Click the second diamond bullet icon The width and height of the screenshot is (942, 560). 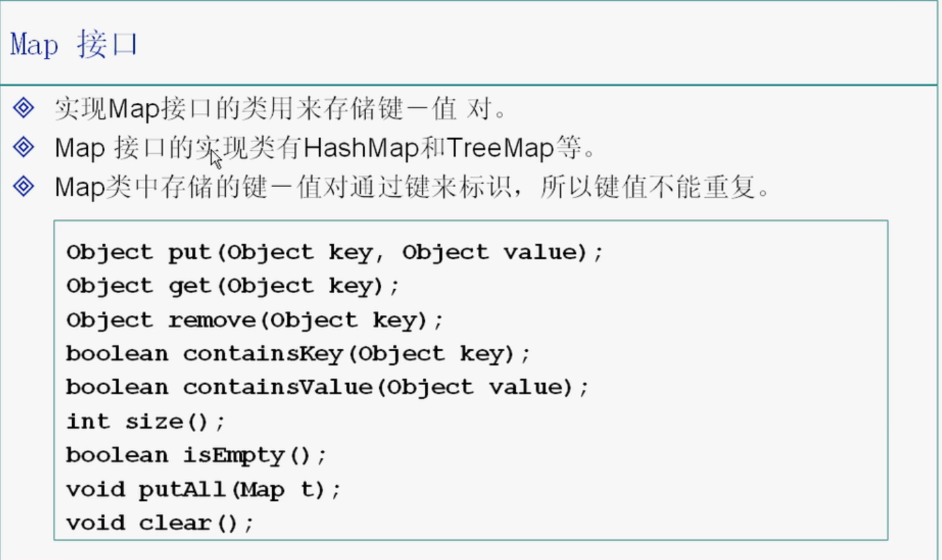[x=23, y=147]
